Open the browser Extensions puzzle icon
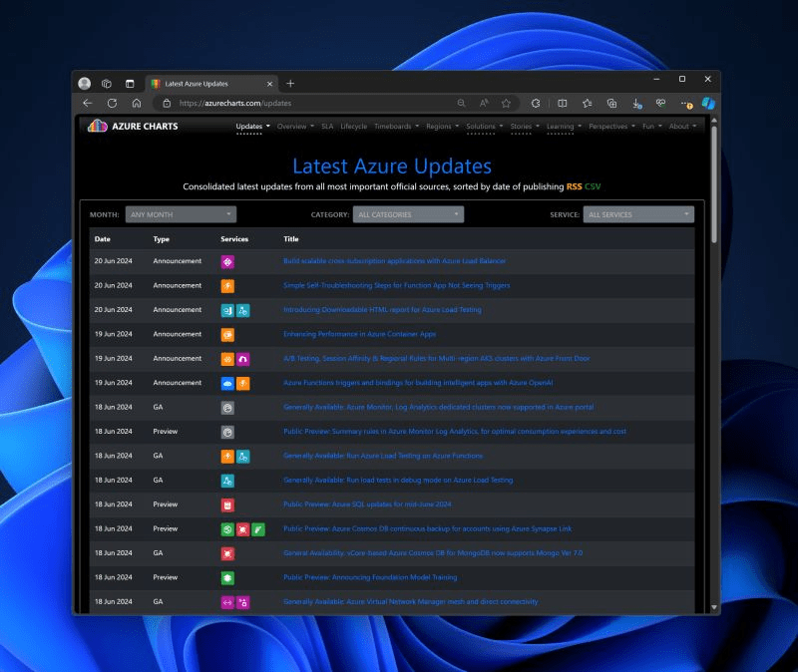This screenshot has height=672, width=798. [x=536, y=103]
